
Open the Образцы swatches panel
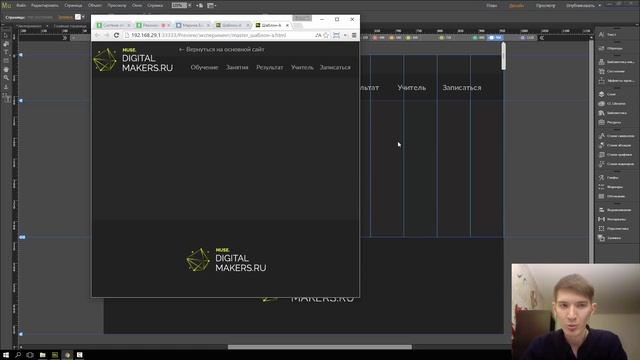tap(611, 48)
